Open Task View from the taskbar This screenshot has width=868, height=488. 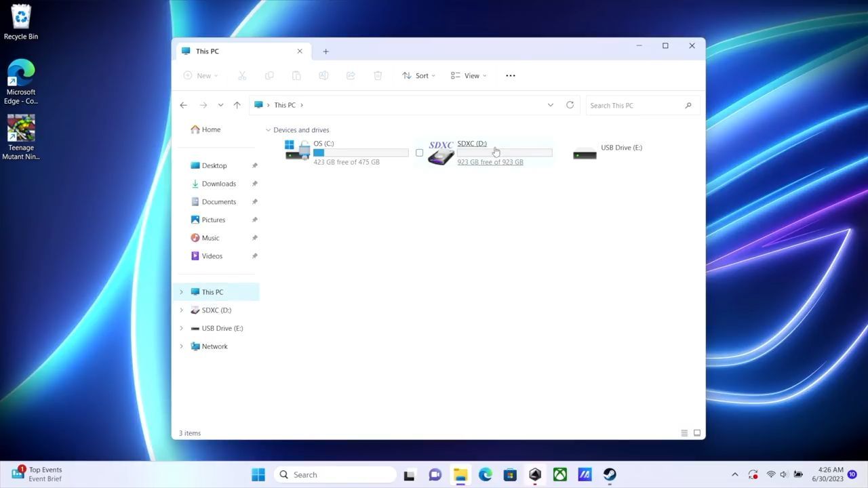click(409, 475)
